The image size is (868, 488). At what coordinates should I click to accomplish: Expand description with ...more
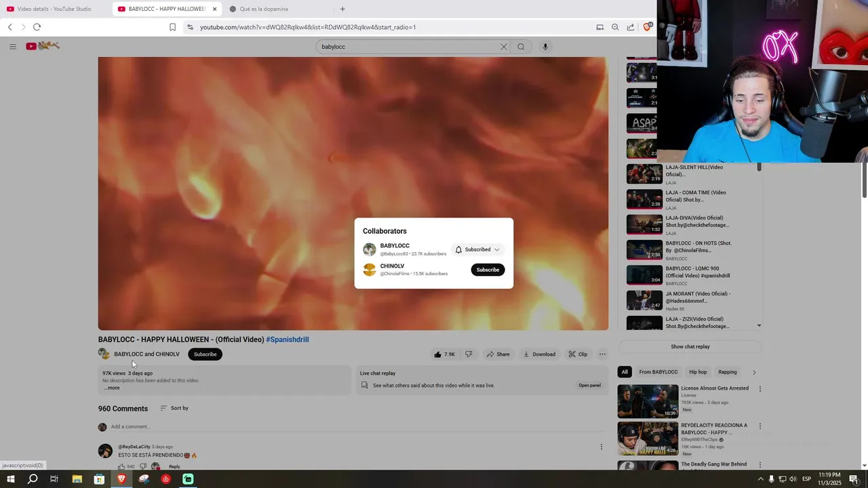(112, 388)
